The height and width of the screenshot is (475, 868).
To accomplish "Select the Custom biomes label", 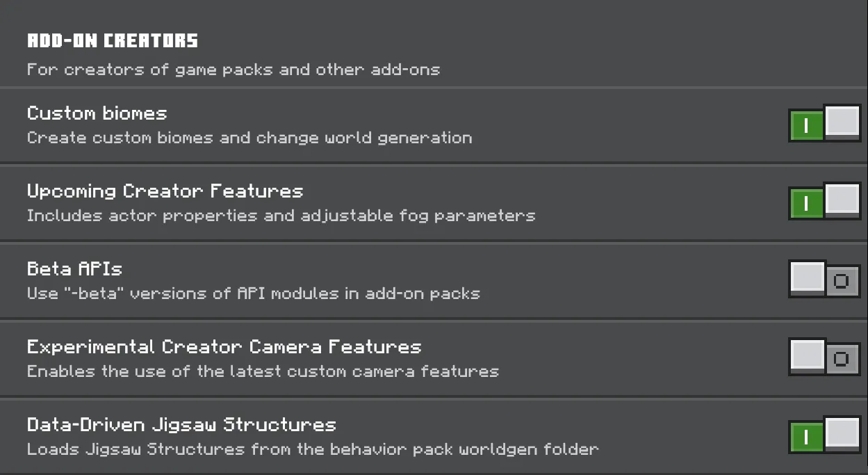I will point(97,113).
